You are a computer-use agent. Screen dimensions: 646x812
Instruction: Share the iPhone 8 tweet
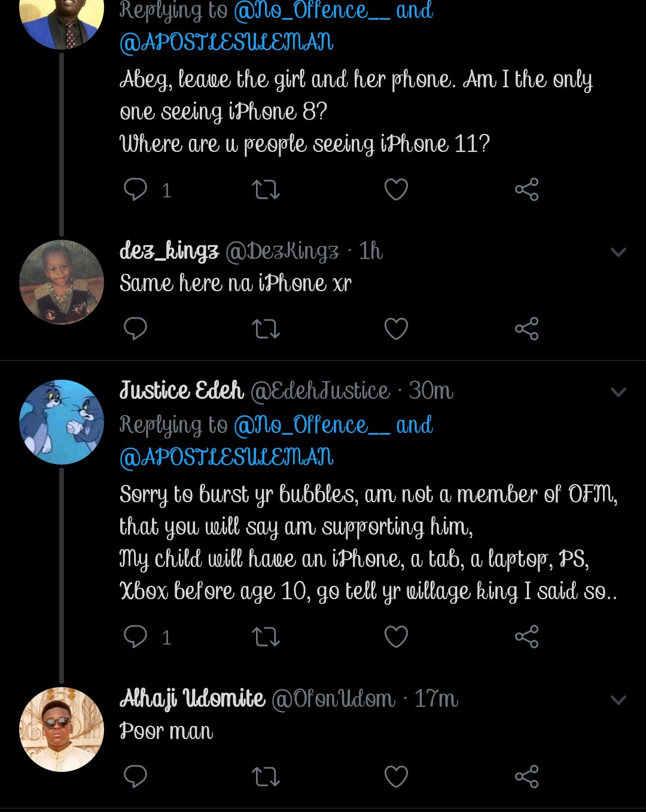tap(526, 190)
